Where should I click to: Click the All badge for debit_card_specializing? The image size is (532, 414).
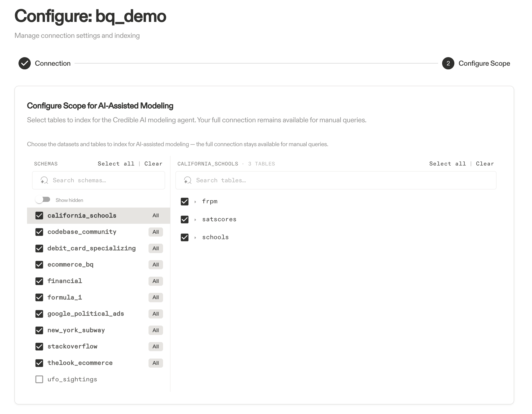click(x=156, y=249)
